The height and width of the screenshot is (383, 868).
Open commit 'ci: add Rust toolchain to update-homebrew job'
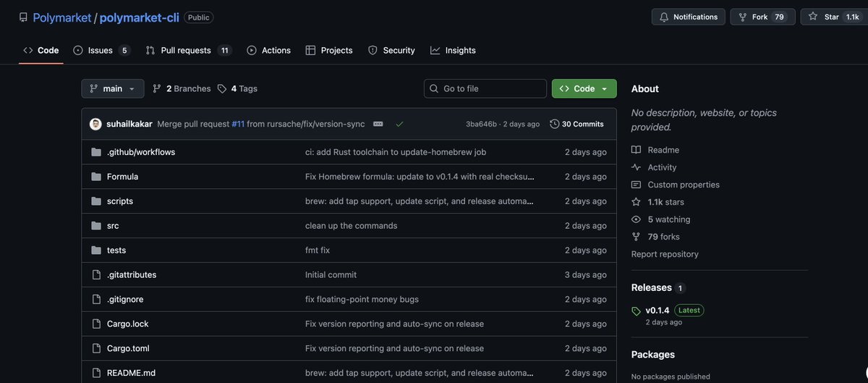pyautogui.click(x=396, y=152)
